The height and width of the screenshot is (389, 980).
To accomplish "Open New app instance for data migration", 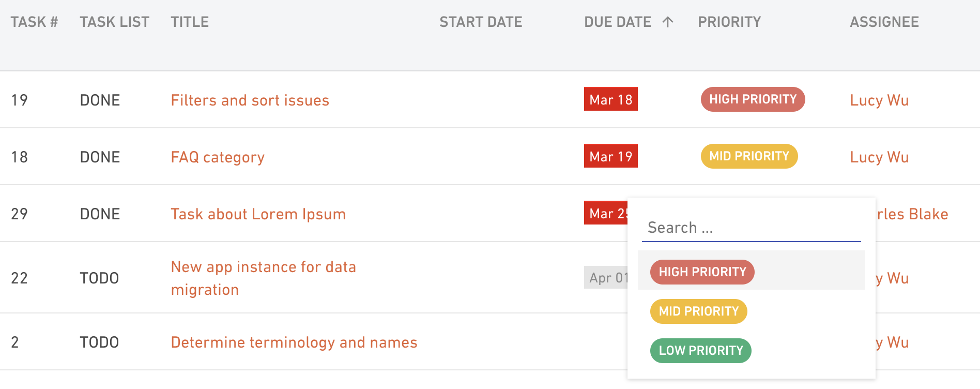I will coord(264,278).
